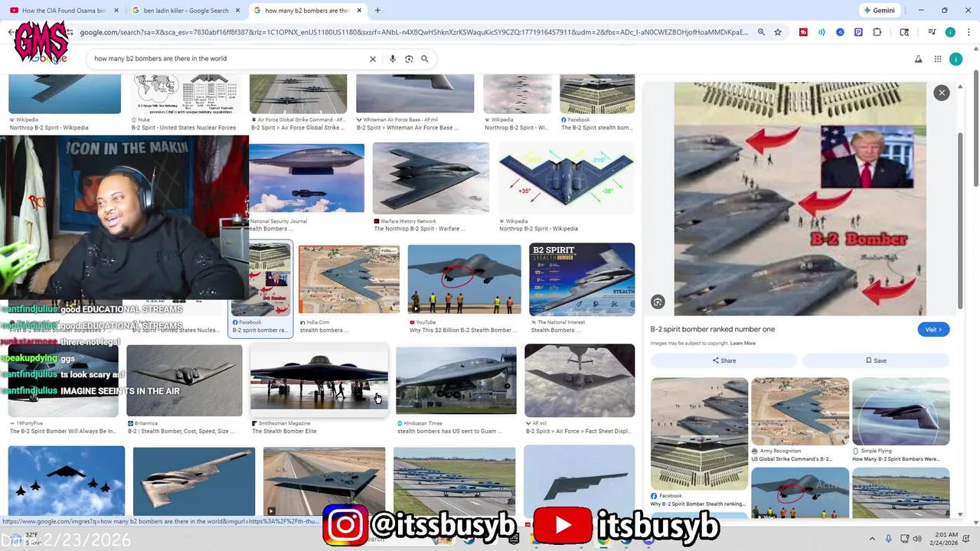This screenshot has height=551, width=980.
Task: Open the red extension icon in toolbar
Action: [x=803, y=32]
